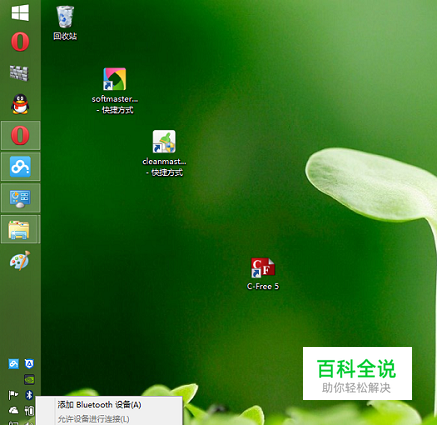Open the brick wall firewall icon
437x425 pixels.
19,73
